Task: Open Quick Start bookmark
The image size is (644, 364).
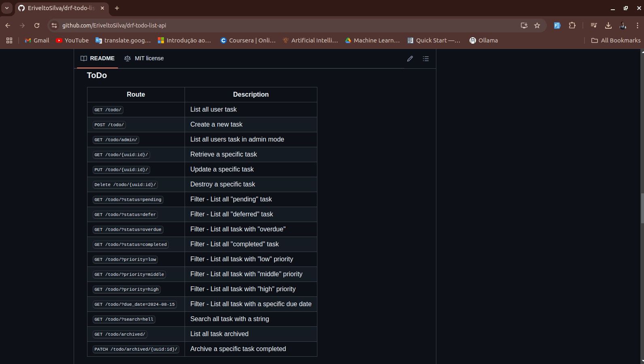Action: [x=434, y=40]
